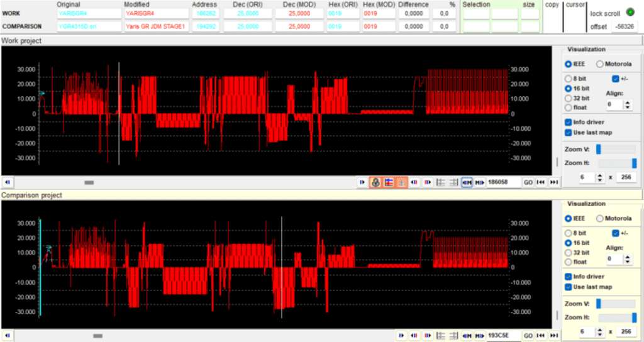Jump to previous difference in Comparison project
644x342 pixels.
coord(414,336)
